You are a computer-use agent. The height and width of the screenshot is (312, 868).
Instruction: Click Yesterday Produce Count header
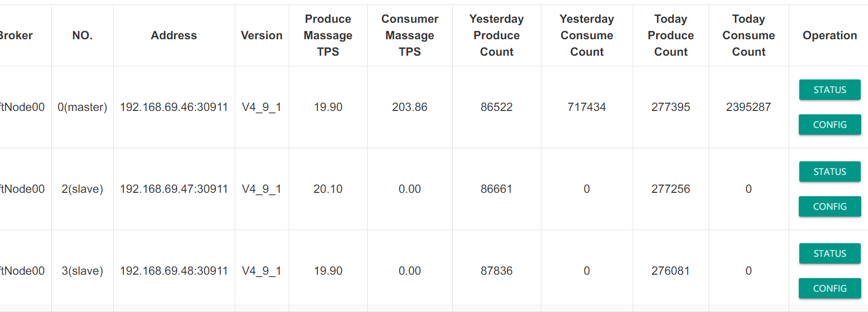pyautogui.click(x=496, y=35)
